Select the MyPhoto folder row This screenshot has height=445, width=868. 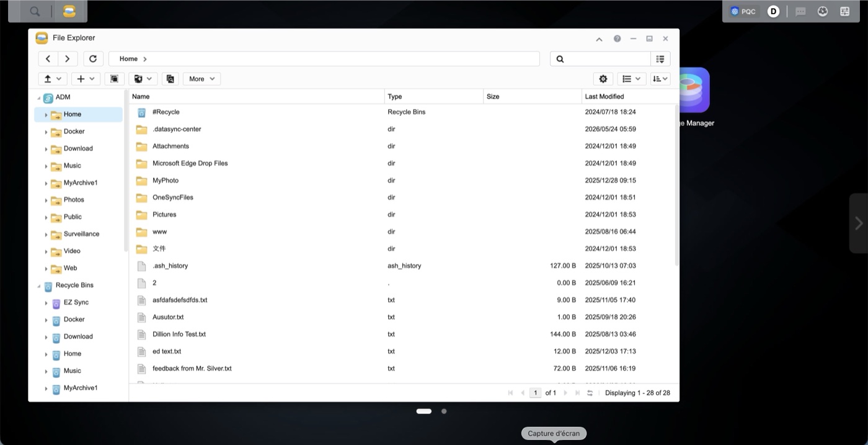point(402,181)
